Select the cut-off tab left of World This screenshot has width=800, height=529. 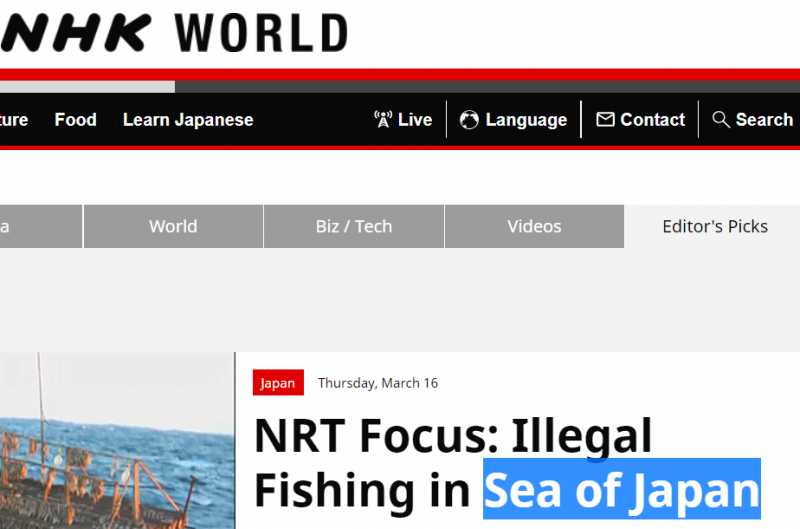point(40,226)
